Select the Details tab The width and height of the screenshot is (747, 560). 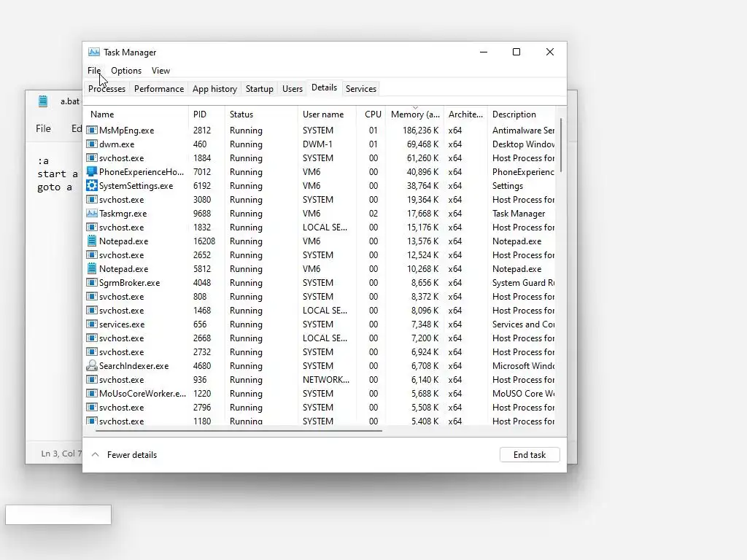[325, 87]
